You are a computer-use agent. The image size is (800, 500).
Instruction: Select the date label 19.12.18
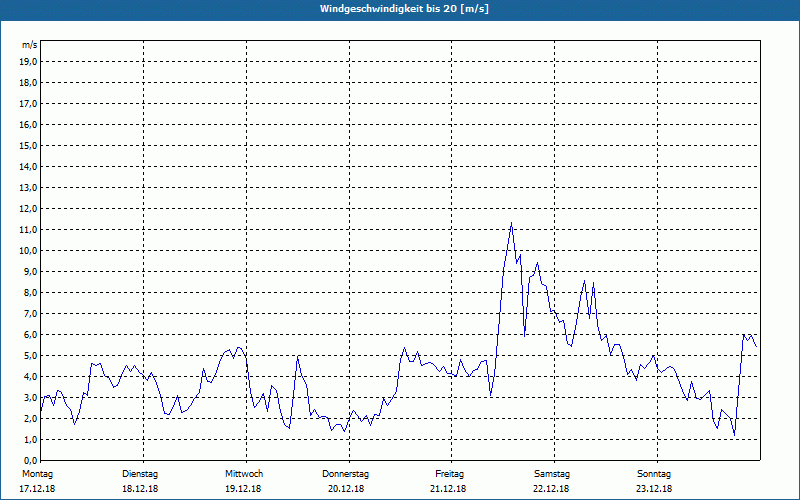pos(243,489)
